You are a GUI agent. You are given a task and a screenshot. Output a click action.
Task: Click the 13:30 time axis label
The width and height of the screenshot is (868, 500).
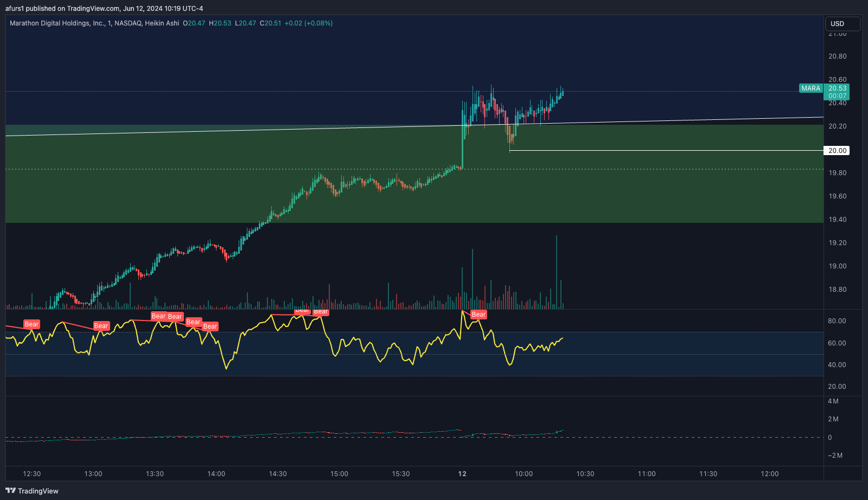(x=155, y=474)
